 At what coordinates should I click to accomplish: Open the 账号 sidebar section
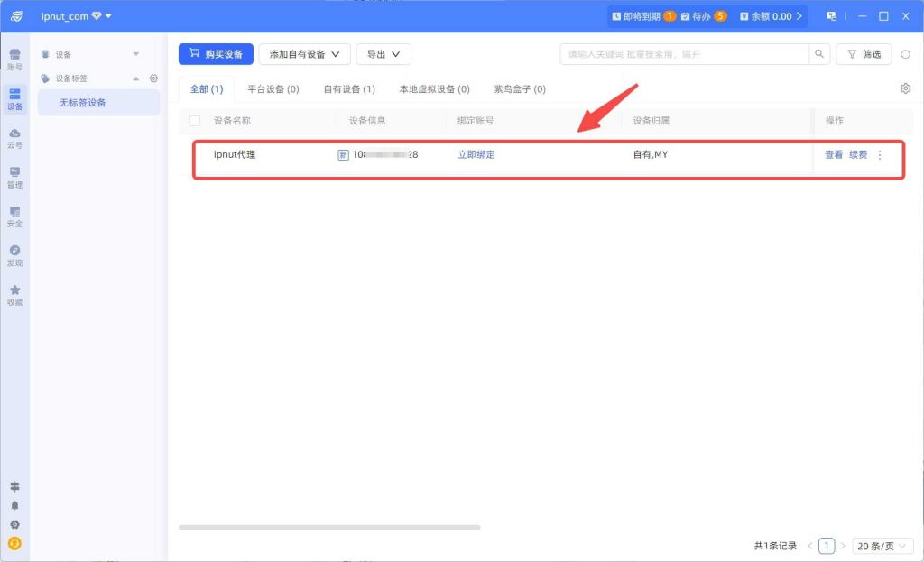coord(14,59)
